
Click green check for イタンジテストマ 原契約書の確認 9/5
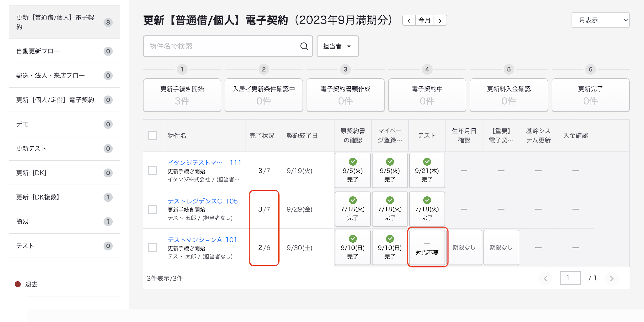(x=352, y=162)
